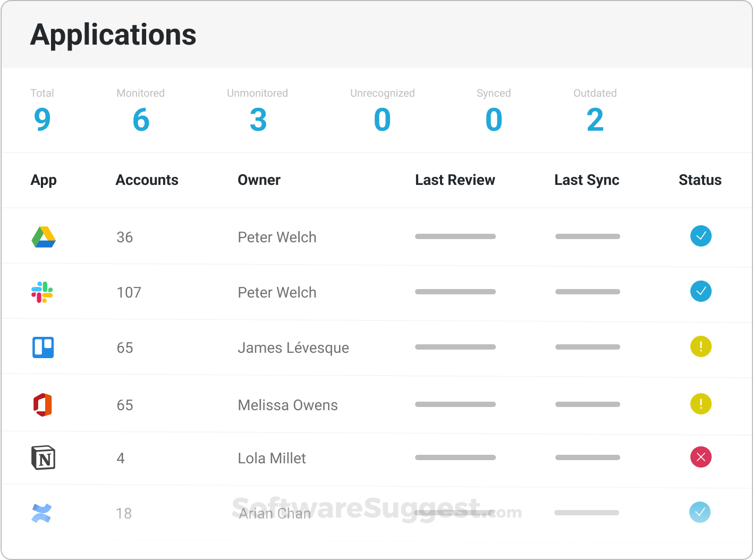This screenshot has width=753, height=560.
Task: Select the Notion accounts count of 4
Action: tap(121, 458)
